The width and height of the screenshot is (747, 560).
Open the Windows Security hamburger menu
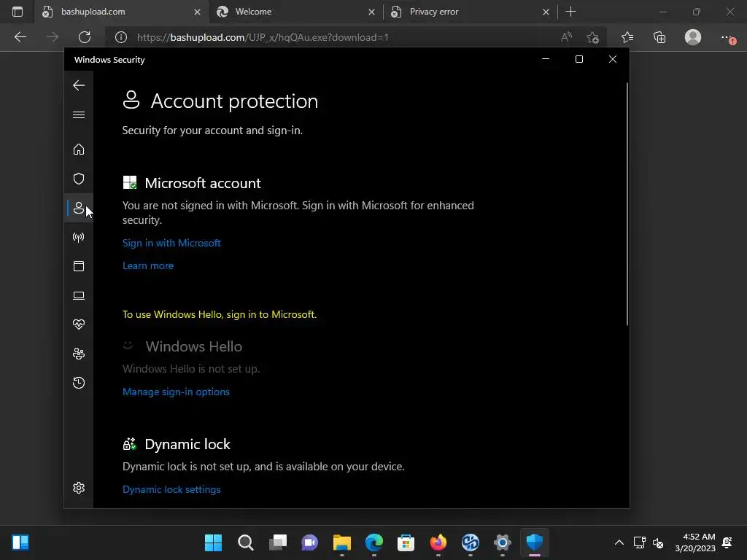[x=79, y=114]
